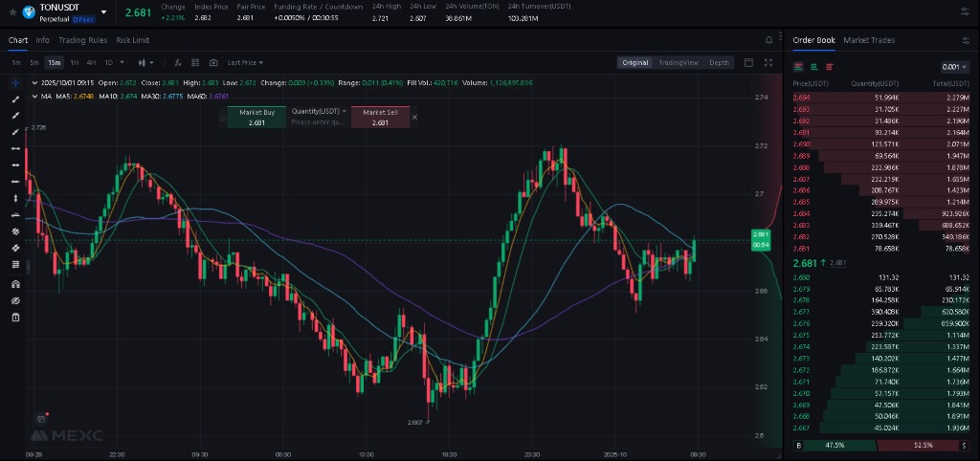The width and height of the screenshot is (980, 461).
Task: Take a chart snapshot with camera icon
Action: pyautogui.click(x=213, y=62)
